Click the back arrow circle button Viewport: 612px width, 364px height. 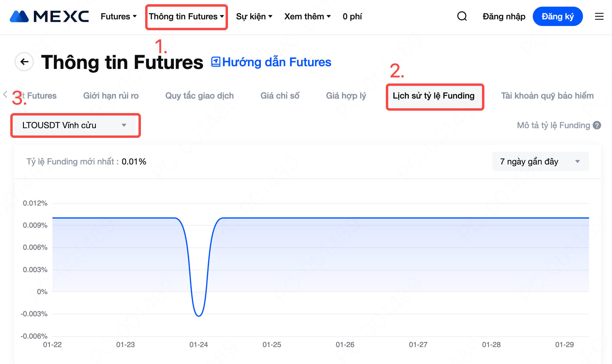click(24, 62)
